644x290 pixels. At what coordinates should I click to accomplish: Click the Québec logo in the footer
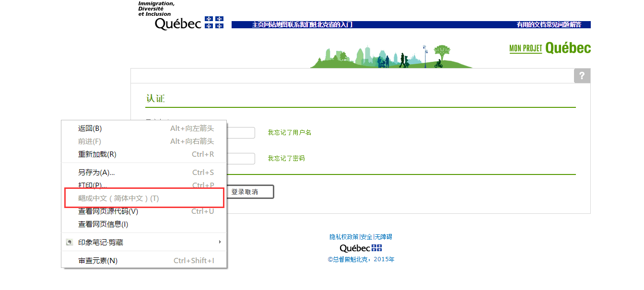pyautogui.click(x=361, y=248)
